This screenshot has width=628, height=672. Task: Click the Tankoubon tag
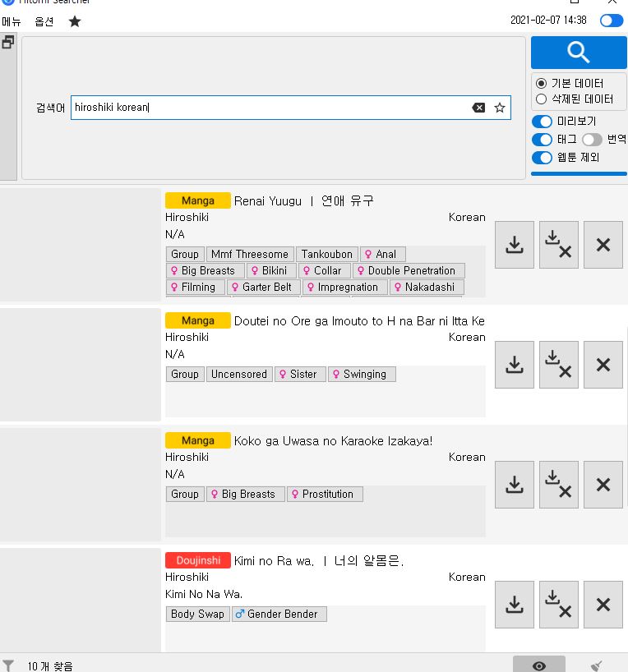327,254
